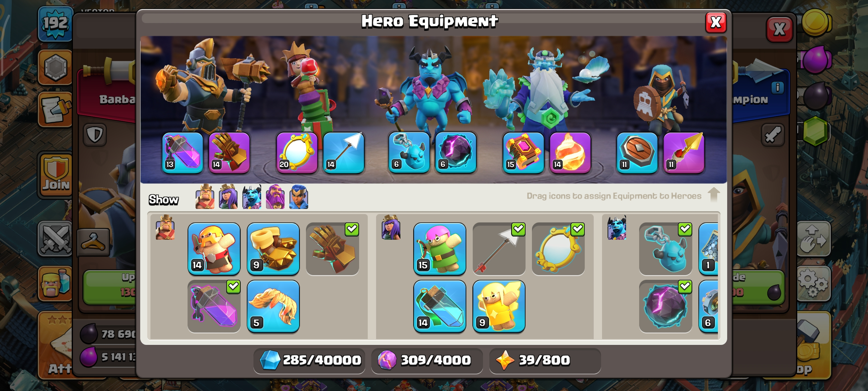868x391 pixels.
Task: Select the level 15 Archer Puppet equipment
Action: click(440, 249)
